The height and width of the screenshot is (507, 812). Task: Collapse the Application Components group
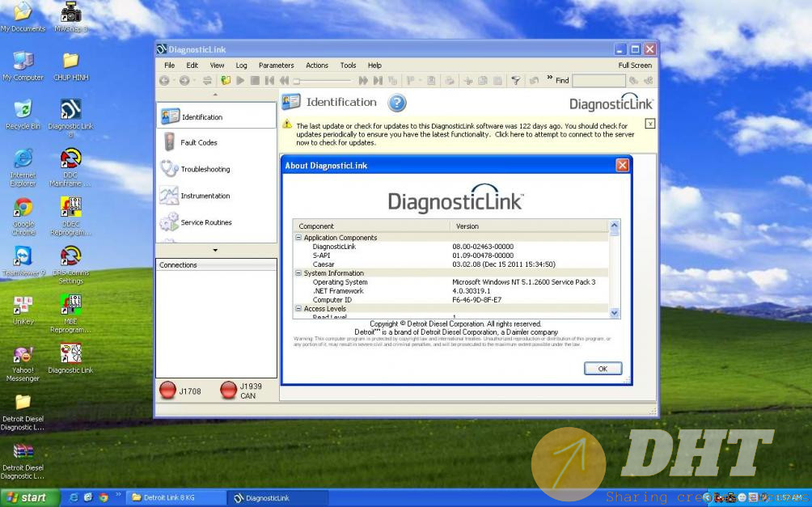(298, 238)
